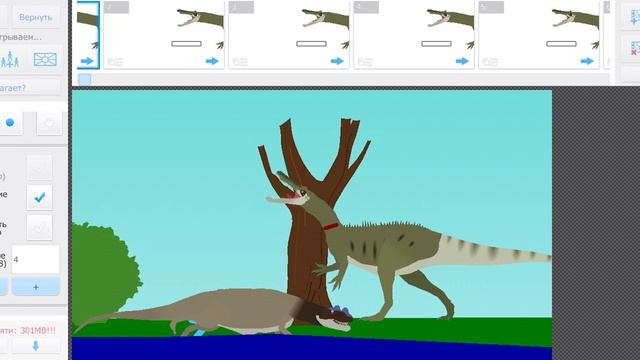The height and width of the screenshot is (360, 640).
Task: Toggle the faded checkbox beside the blue dot
Action: pyautogui.click(x=49, y=122)
